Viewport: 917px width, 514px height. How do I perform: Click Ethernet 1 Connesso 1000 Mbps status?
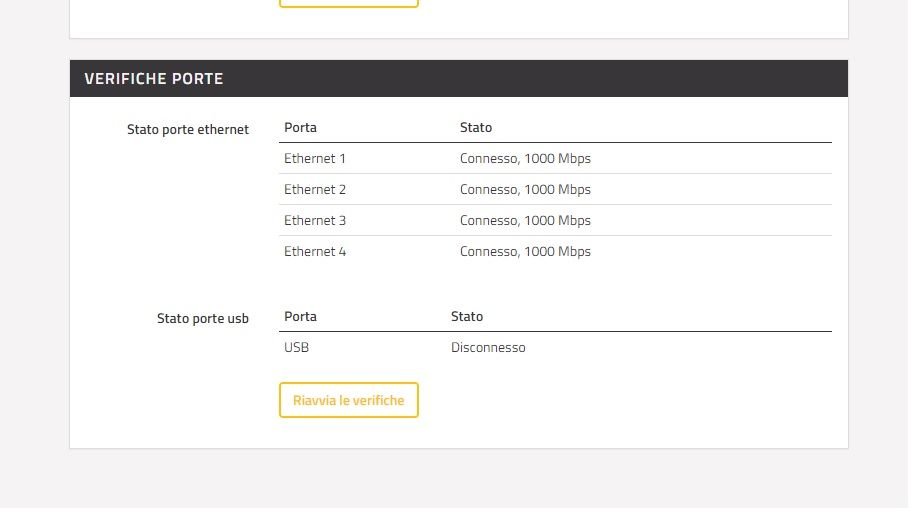pyautogui.click(x=525, y=158)
